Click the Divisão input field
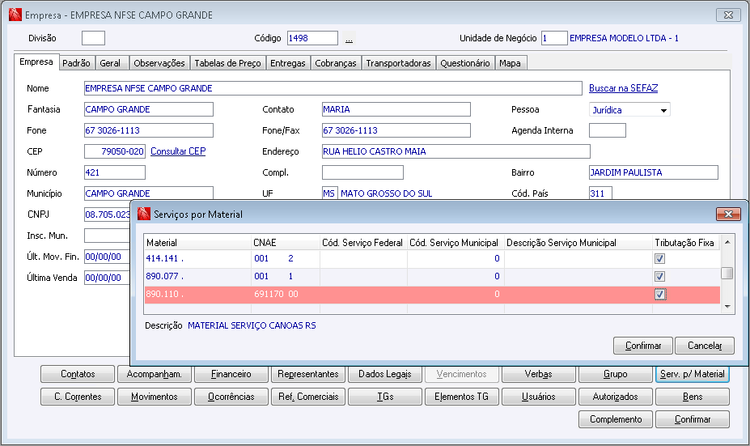The image size is (750, 446). pos(93,38)
